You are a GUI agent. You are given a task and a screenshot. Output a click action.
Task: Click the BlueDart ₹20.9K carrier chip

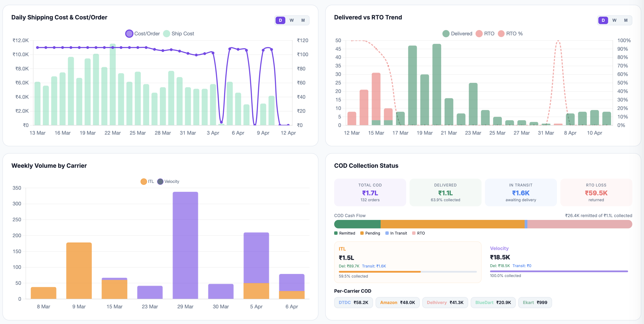point(493,302)
